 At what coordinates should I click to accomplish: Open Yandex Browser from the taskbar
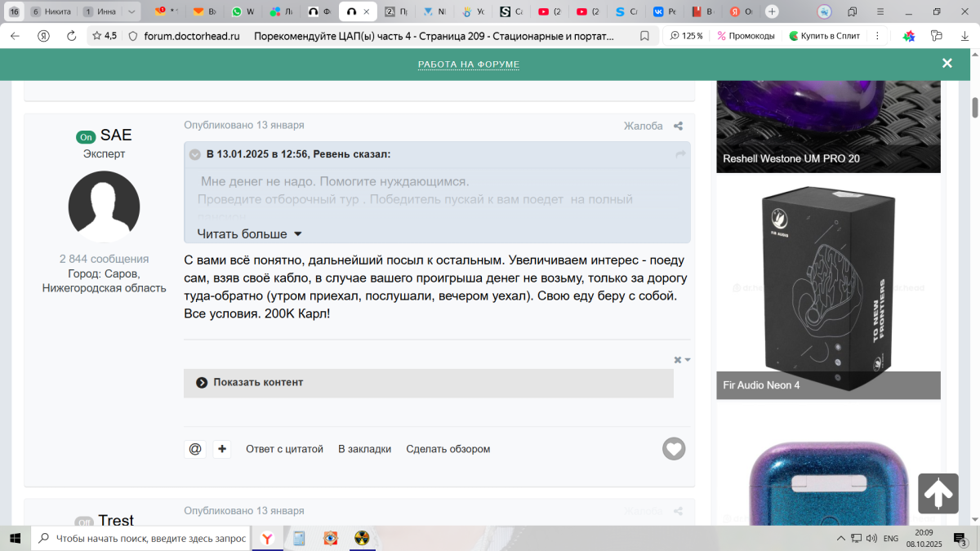(267, 538)
